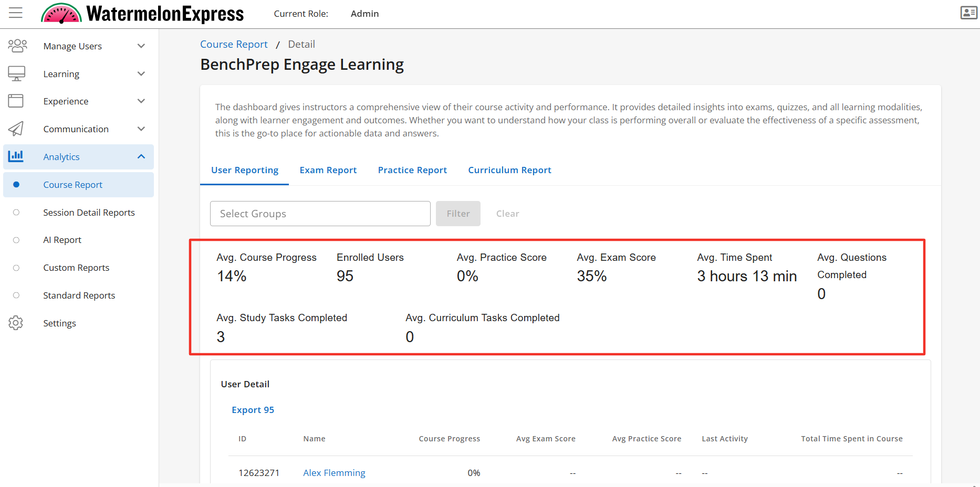
Task: Expand the Communication menu chevron
Action: (x=141, y=129)
